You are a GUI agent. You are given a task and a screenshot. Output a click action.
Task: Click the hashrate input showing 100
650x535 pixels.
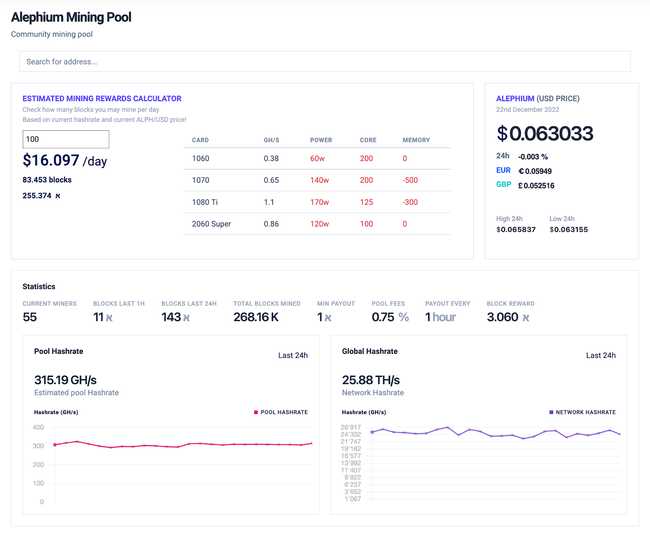[x=66, y=139]
